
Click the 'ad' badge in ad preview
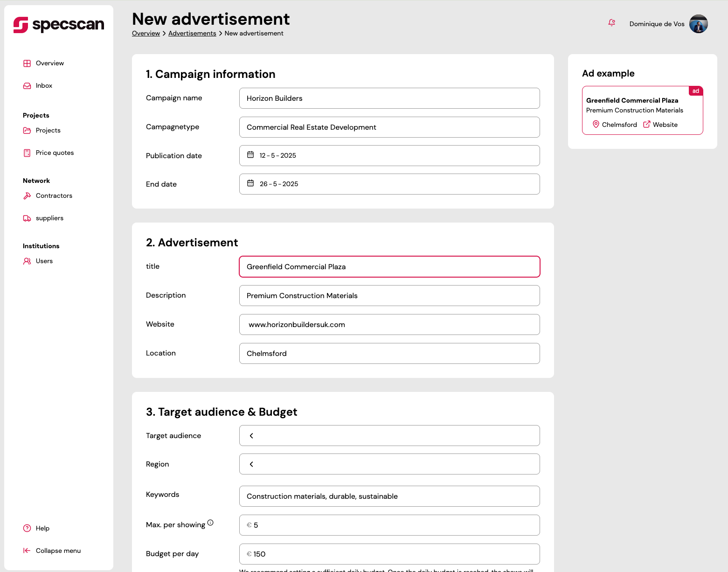point(696,91)
